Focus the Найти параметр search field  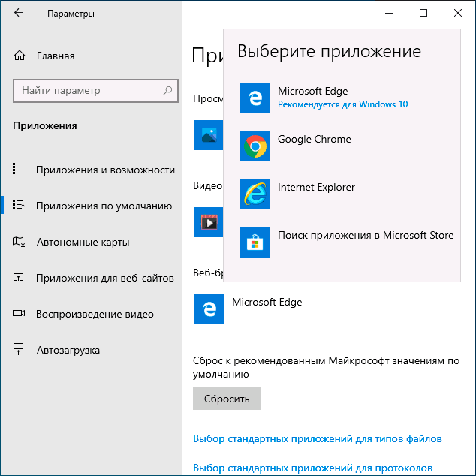(95, 91)
